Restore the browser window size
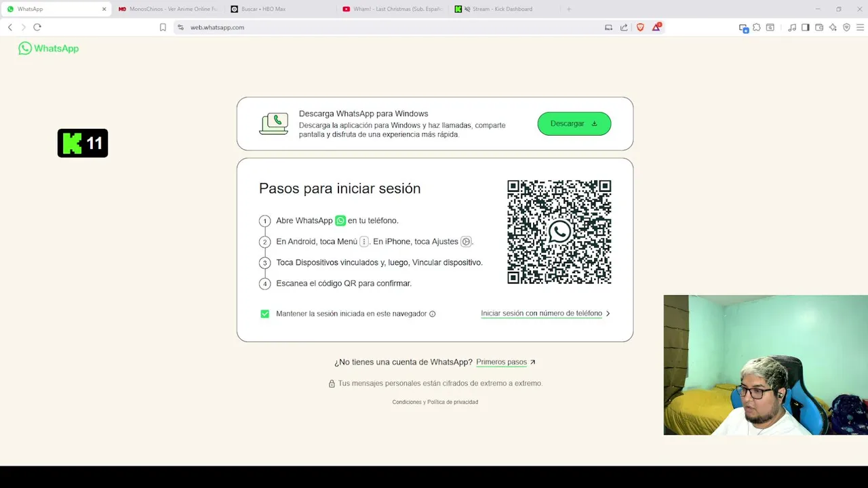This screenshot has height=488, width=868. coord(839,9)
